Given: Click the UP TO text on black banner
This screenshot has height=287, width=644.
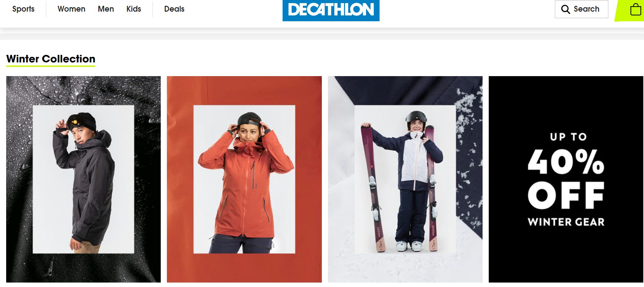Looking at the screenshot, I should (568, 137).
